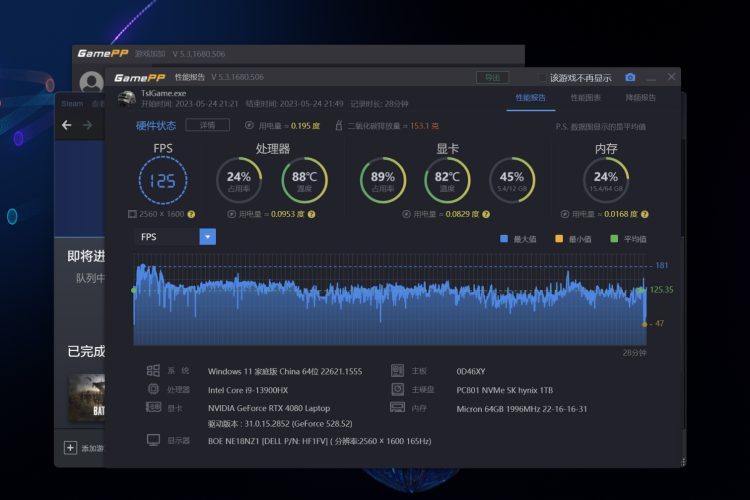Click the processor power usage help icon
The width and height of the screenshot is (750, 500).
point(311,214)
